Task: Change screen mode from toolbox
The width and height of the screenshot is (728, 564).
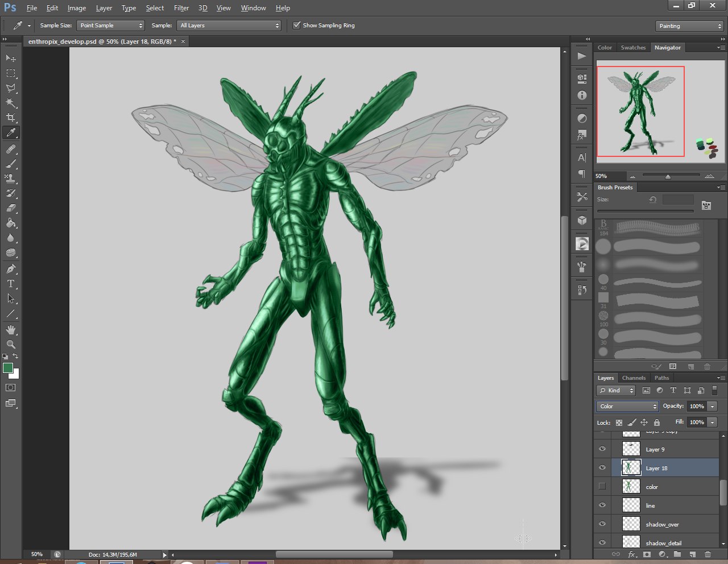Action: pyautogui.click(x=11, y=403)
